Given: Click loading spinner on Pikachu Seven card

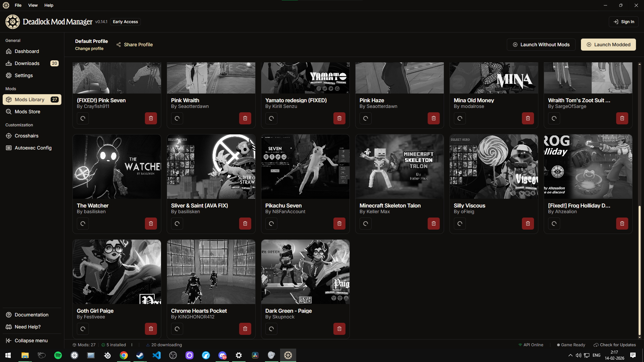Looking at the screenshot, I should pos(271,224).
